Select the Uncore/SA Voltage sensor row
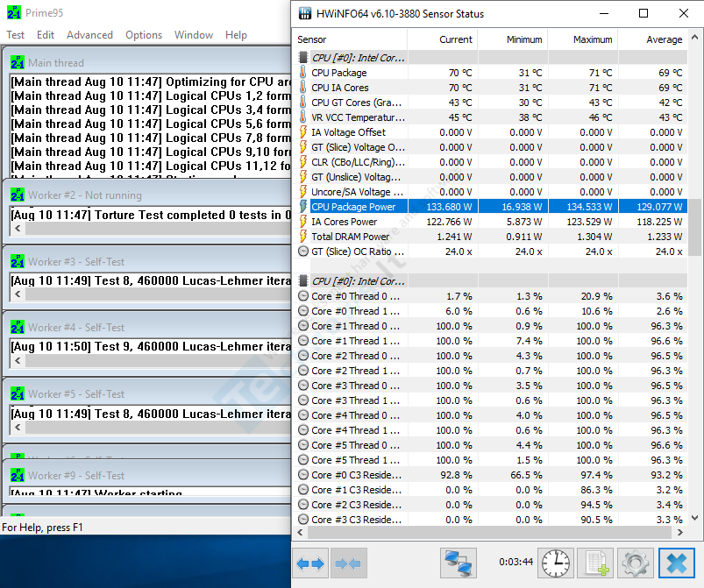Screen dimensions: 704x588 coord(490,192)
